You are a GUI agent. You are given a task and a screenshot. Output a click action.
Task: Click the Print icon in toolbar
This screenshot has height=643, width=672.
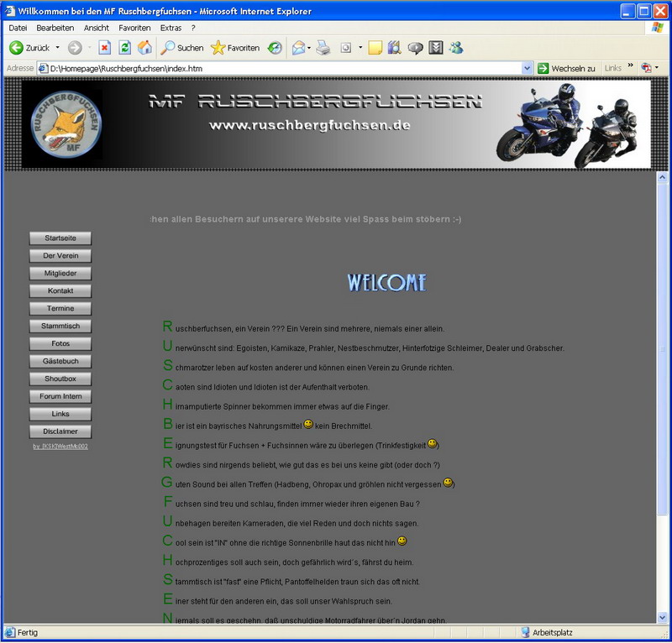323,48
